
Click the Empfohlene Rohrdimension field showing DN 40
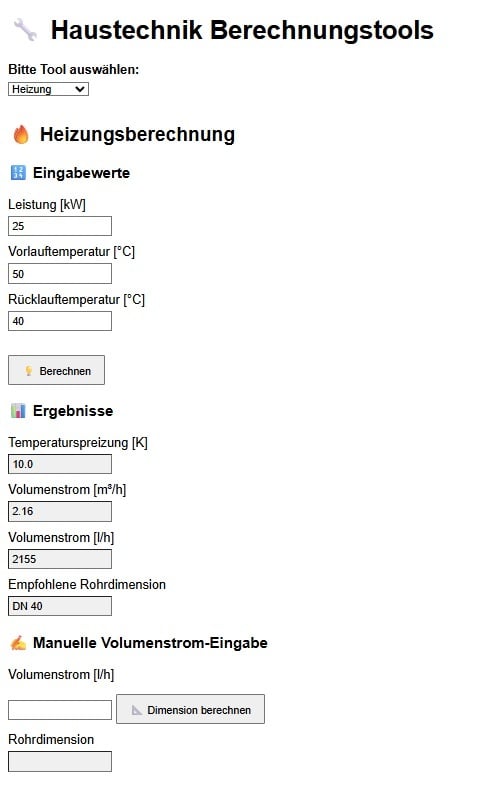point(60,606)
